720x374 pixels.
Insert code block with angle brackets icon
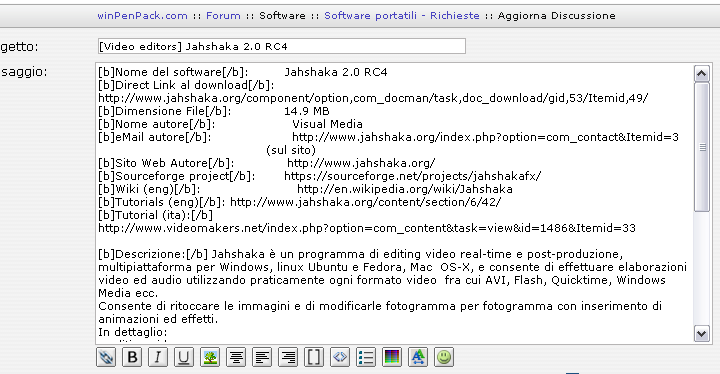(340, 357)
